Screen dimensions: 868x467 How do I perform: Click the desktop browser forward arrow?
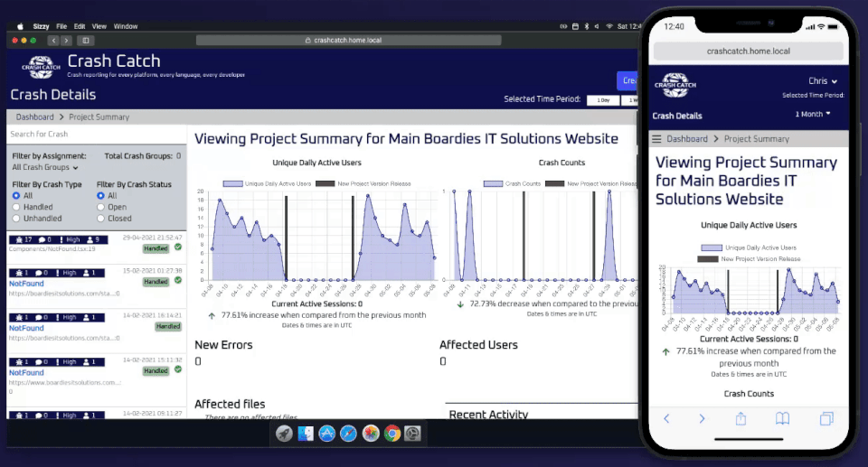pos(66,41)
